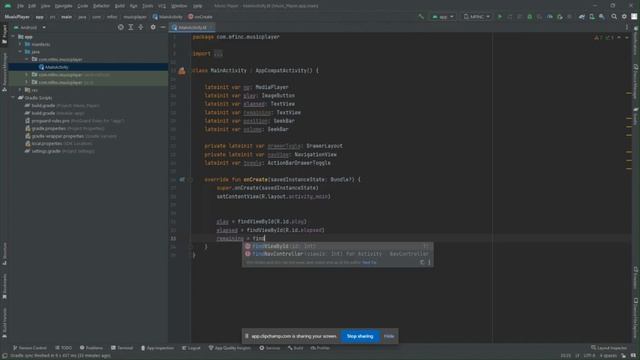Click Hide on the screen sharing bar
Screen dimensions: 640x360
tap(389, 336)
